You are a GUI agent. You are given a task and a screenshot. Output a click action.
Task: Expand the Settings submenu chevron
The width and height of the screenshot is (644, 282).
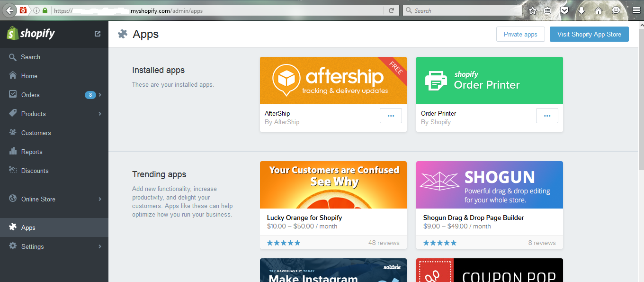(99, 246)
